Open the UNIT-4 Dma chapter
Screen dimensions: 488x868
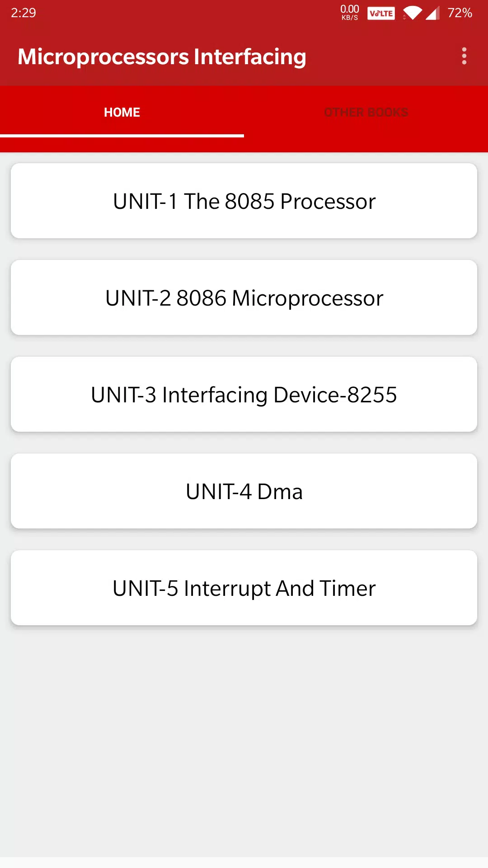pyautogui.click(x=244, y=491)
